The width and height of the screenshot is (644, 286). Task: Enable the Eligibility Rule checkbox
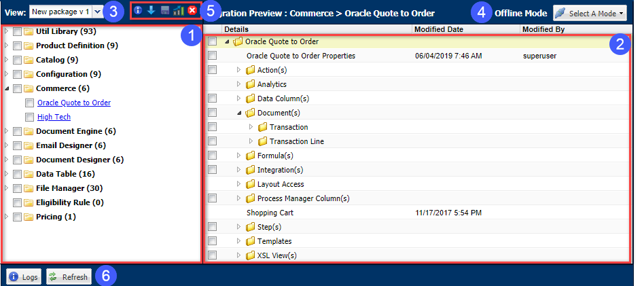18,202
